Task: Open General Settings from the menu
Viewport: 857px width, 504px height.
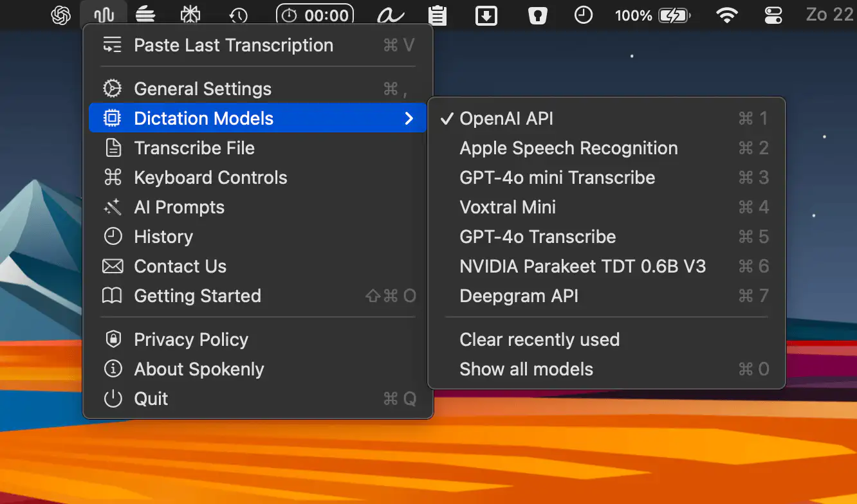Action: 203,89
